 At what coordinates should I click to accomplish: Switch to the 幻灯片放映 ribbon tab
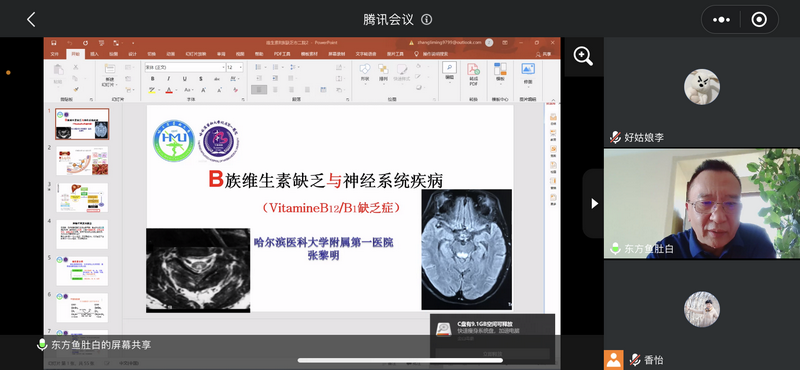196,54
